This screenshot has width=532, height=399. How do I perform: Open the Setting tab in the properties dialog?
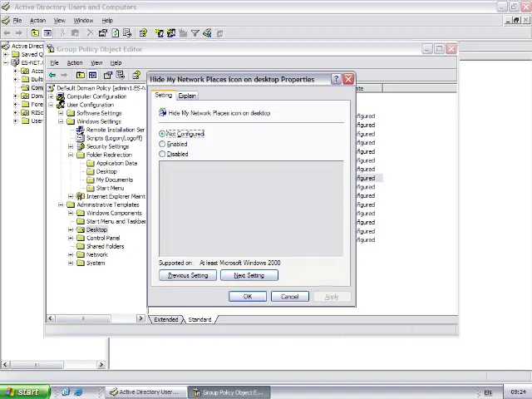click(163, 96)
